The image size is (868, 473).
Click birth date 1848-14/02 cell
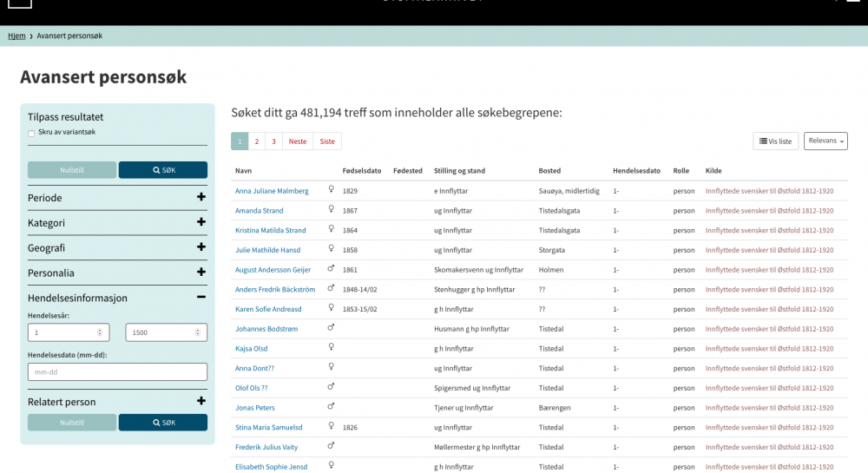click(360, 289)
